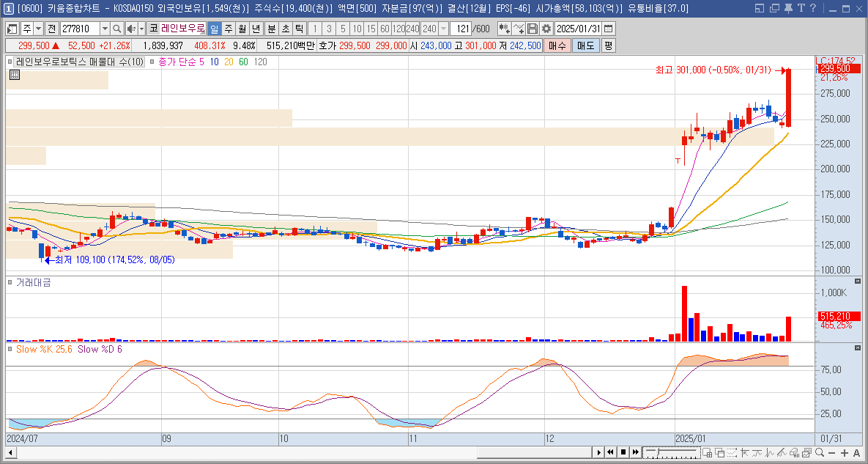
Task: Click the 거래대금 panel title
Action: (x=33, y=282)
